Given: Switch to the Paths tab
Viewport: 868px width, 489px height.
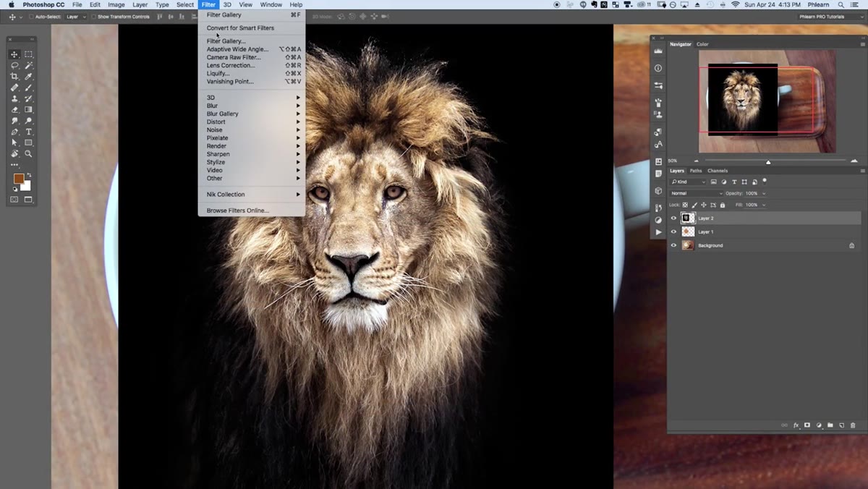Looking at the screenshot, I should pyautogui.click(x=696, y=171).
